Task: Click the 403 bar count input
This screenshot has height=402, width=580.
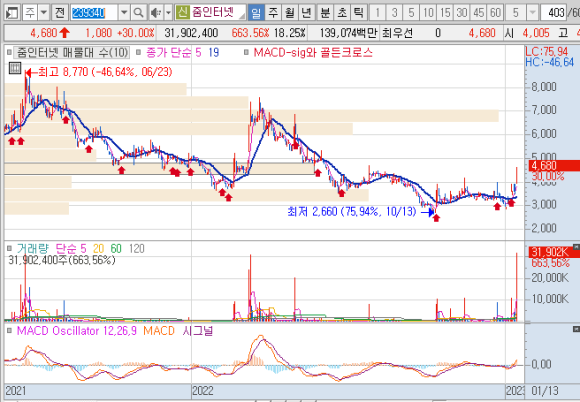Action: 554,13
